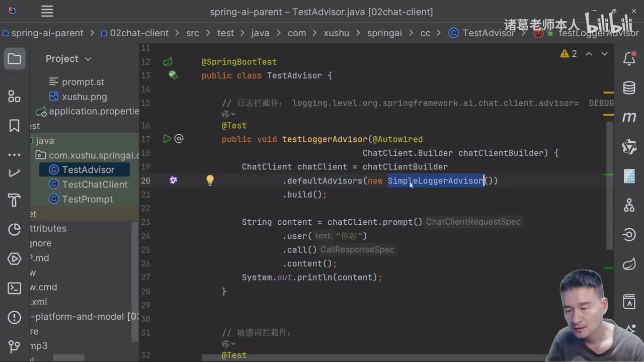Open TestChatClient in the Project tree
The height and width of the screenshot is (362, 644).
tap(88, 185)
